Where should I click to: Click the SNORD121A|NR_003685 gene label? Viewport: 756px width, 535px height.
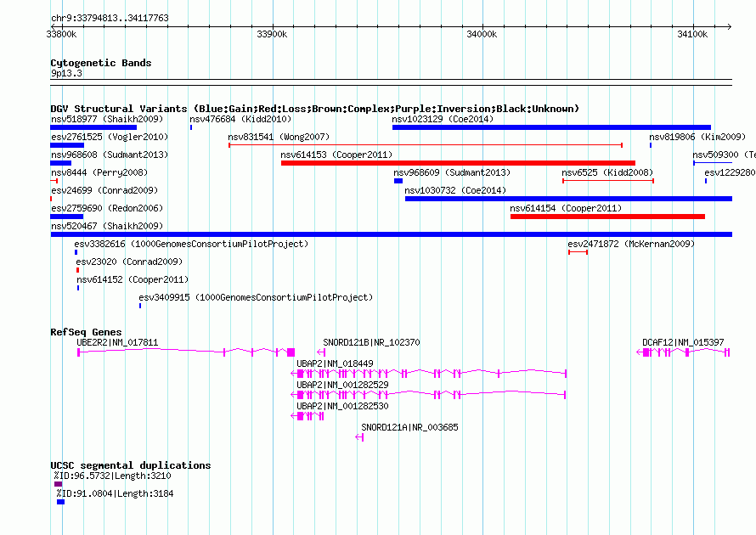coord(409,427)
